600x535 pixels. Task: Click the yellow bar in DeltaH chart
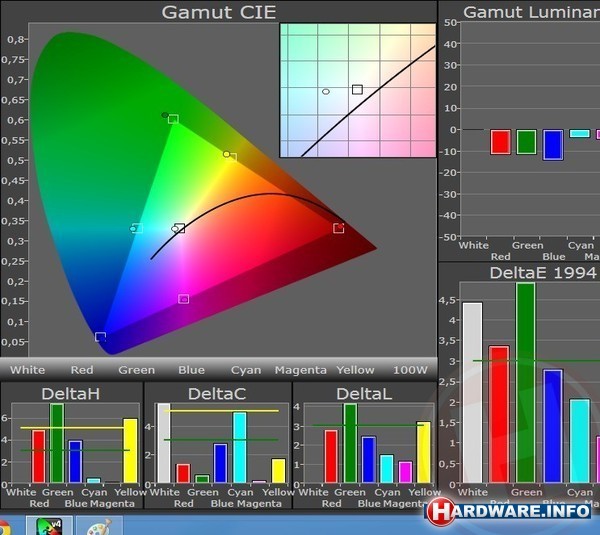click(x=130, y=451)
